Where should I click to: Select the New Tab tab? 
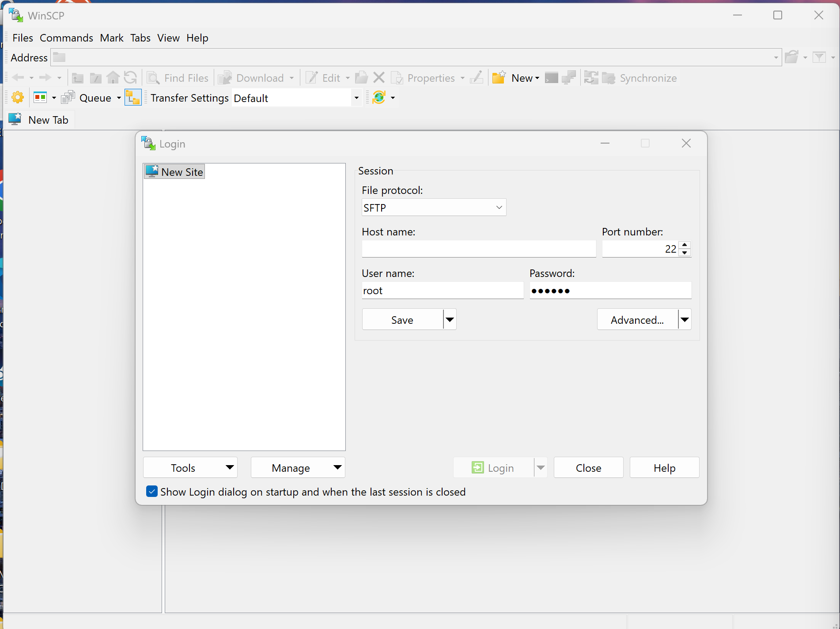(x=40, y=120)
